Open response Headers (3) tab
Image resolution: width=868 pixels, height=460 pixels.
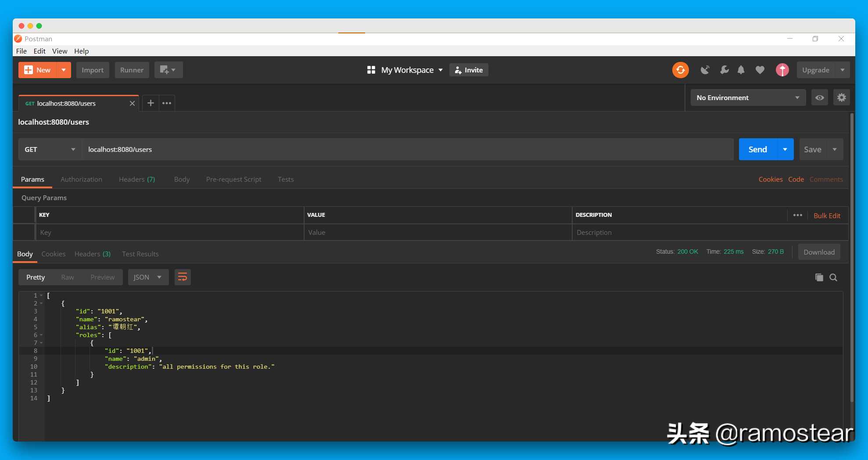[93, 254]
